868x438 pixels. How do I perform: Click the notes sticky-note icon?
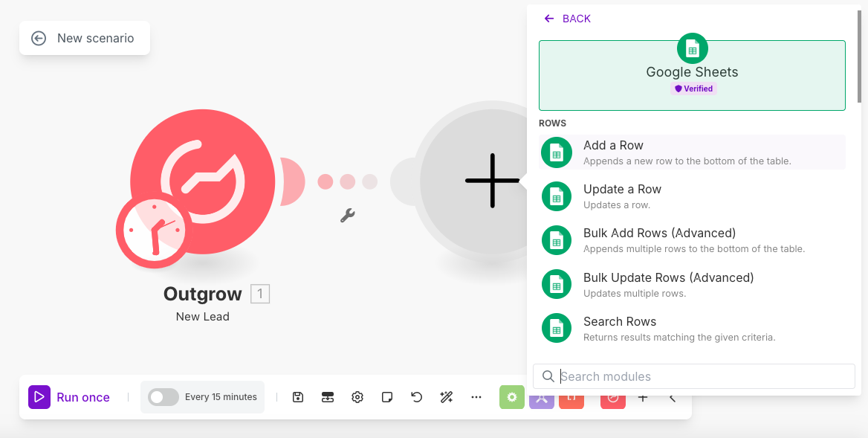point(387,397)
